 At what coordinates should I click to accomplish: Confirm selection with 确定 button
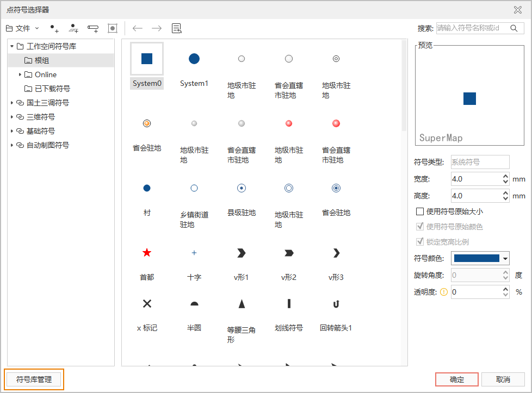[457, 379]
